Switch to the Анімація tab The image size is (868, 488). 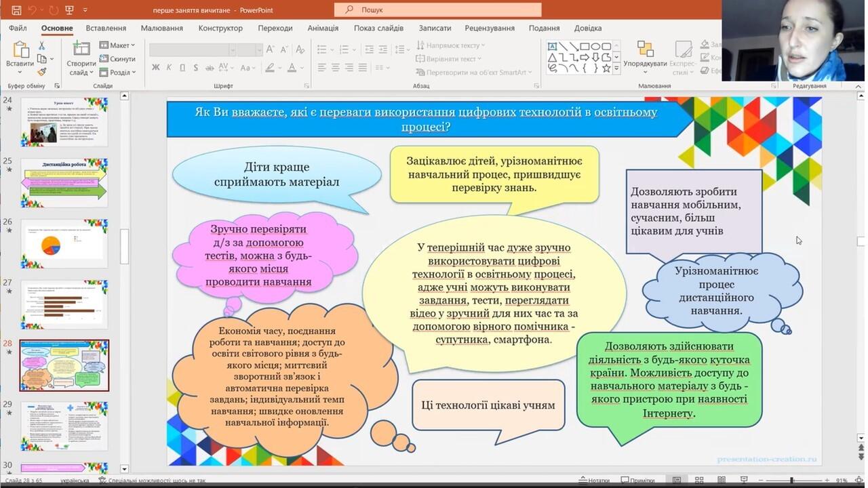[x=323, y=28]
